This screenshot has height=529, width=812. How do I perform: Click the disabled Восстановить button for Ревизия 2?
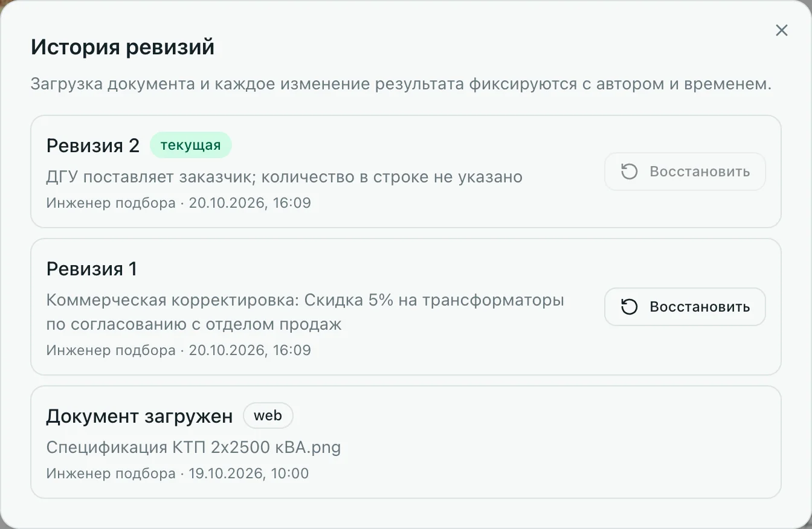point(685,172)
